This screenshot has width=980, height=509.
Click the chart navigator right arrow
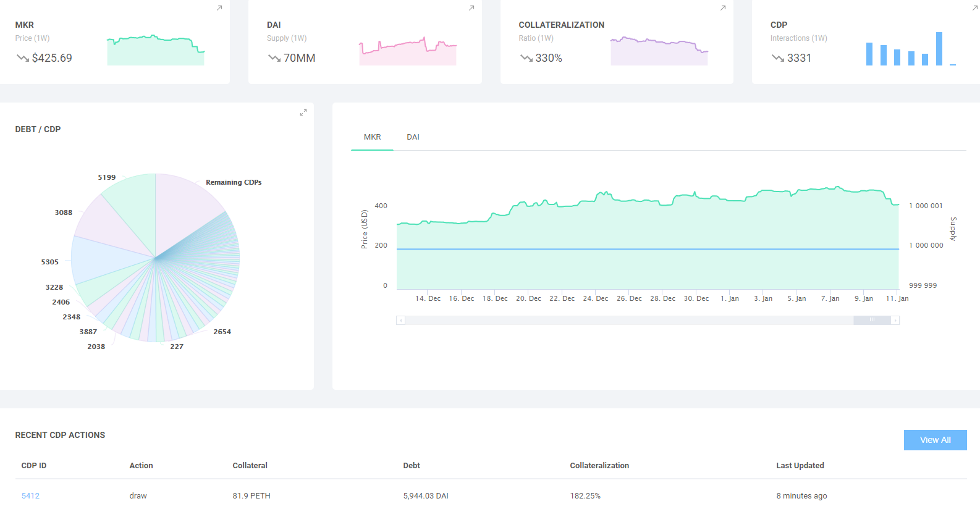click(x=895, y=320)
